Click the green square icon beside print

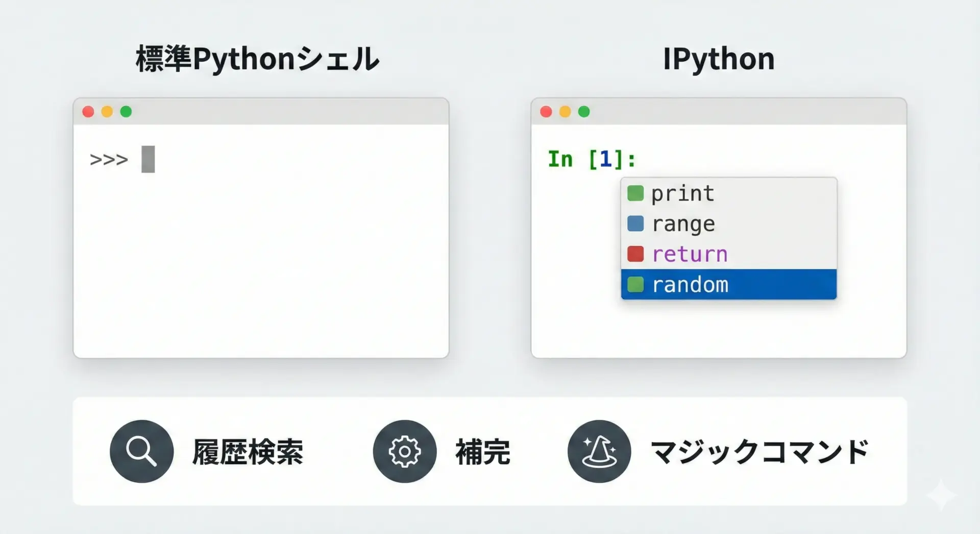point(635,193)
